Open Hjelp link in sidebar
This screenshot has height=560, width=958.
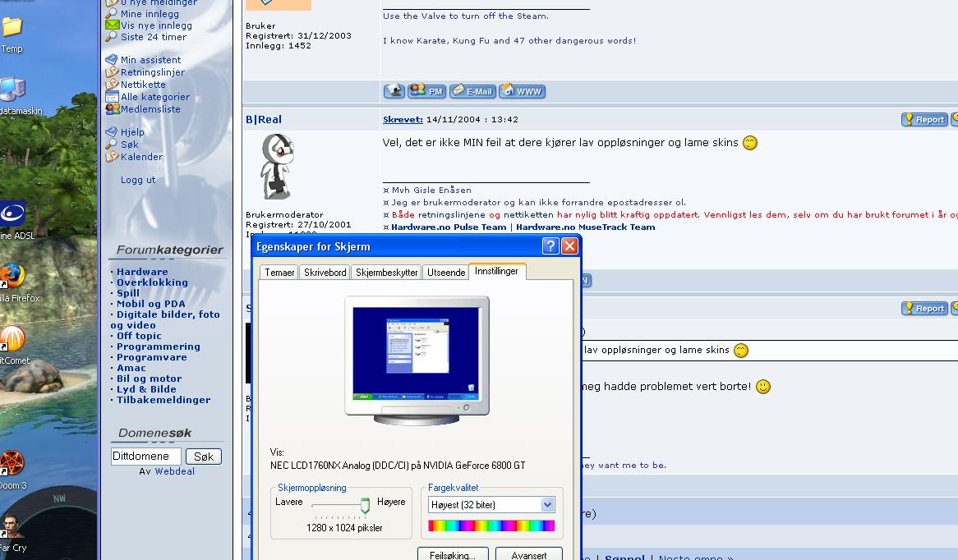132,132
